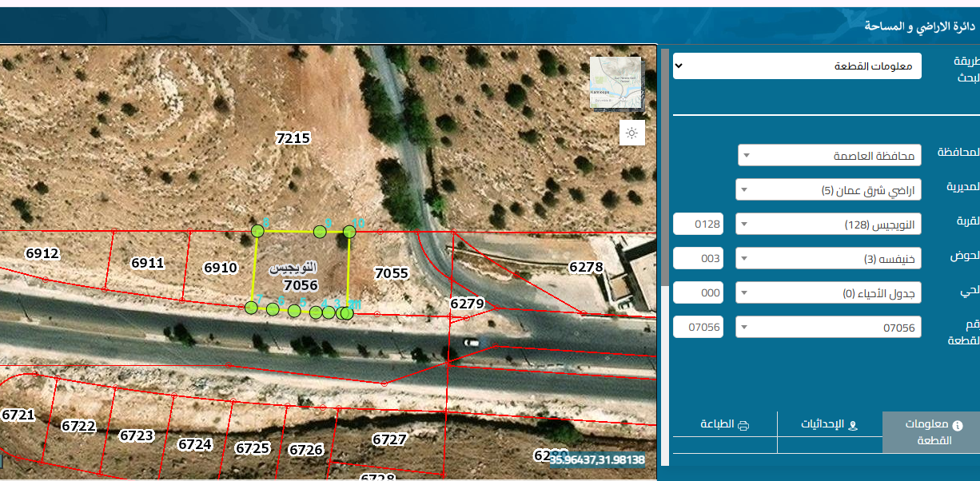Screen dimensions: 980x481
Task: Open the basemap switcher thumbnail
Action: [x=615, y=82]
